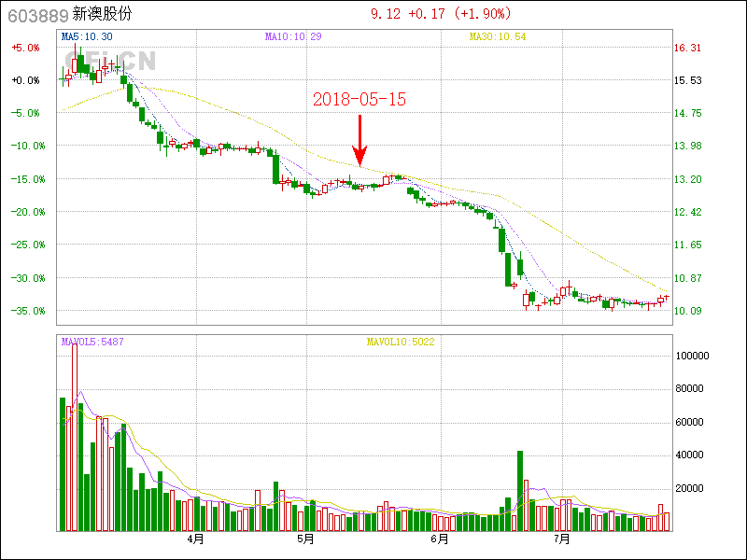Jump to 7月 on the time axis
The image size is (747, 560).
pos(561,539)
